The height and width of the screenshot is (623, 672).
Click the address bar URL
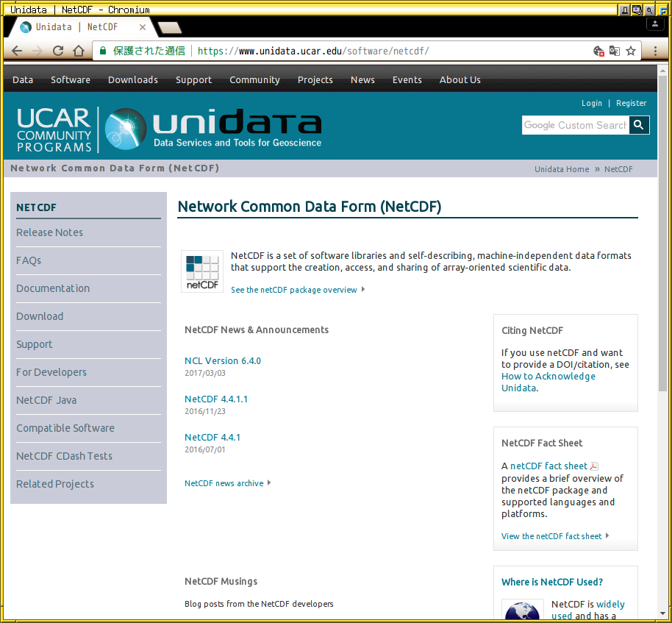(x=313, y=51)
